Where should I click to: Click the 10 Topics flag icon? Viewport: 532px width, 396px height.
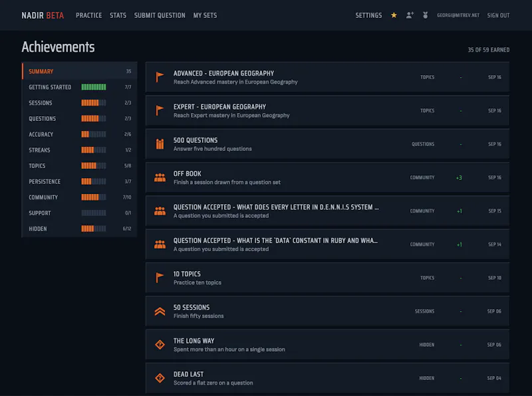coord(160,278)
